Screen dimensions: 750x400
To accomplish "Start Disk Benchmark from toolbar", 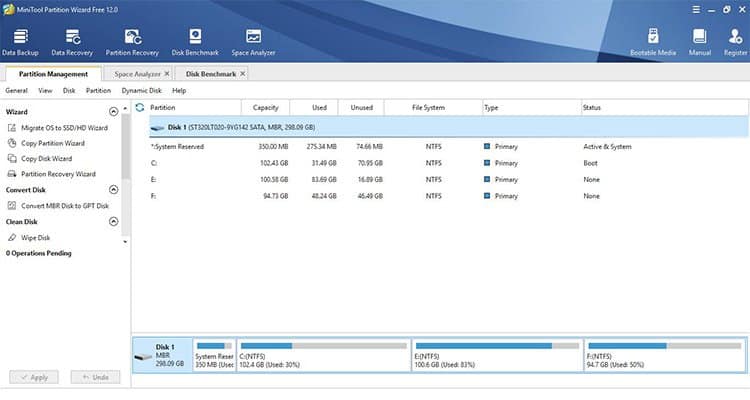I will coord(195,42).
